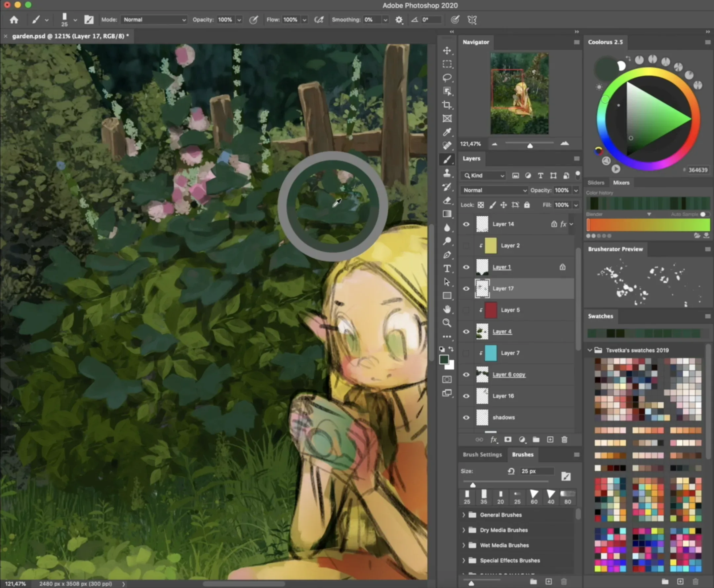Create a new layer with plus icon
Image resolution: width=714 pixels, height=588 pixels.
click(x=550, y=440)
